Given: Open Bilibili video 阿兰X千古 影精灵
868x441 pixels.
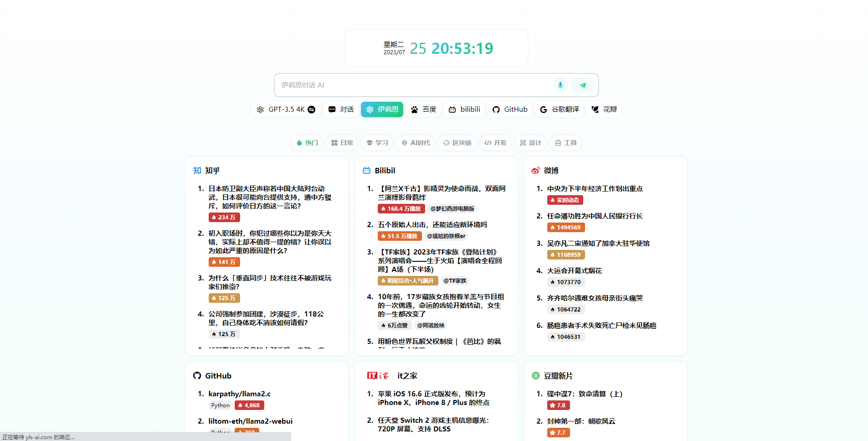Looking at the screenshot, I should (442, 192).
